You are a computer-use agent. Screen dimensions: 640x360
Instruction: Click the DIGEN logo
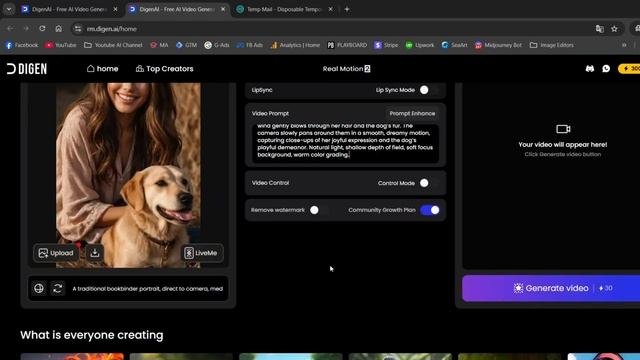[x=27, y=69]
